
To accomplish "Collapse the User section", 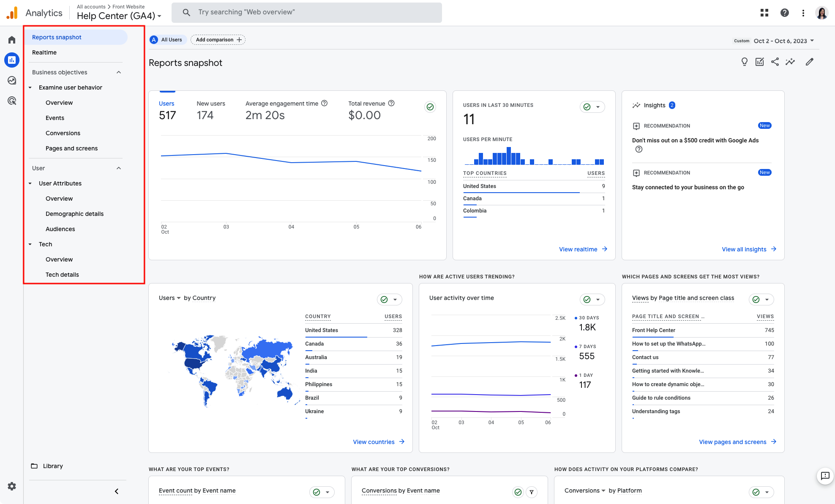I will pos(119,168).
